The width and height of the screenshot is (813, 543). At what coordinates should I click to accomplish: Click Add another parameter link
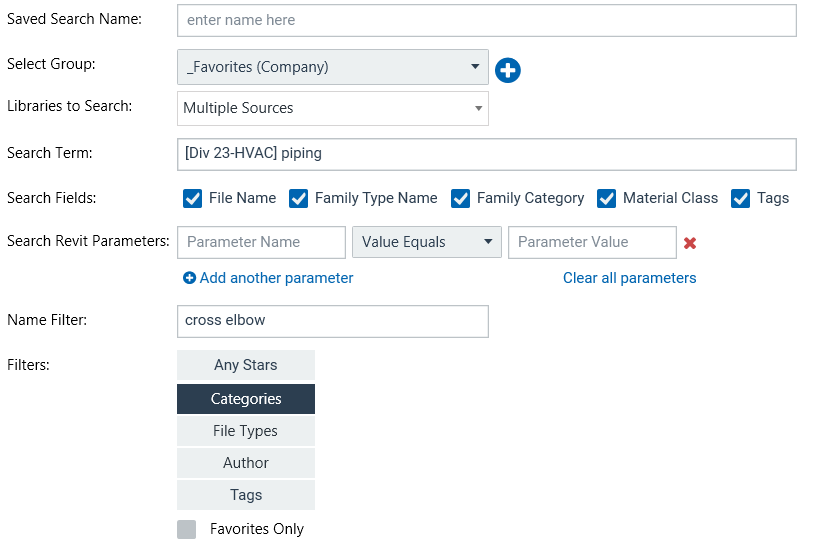pyautogui.click(x=268, y=278)
